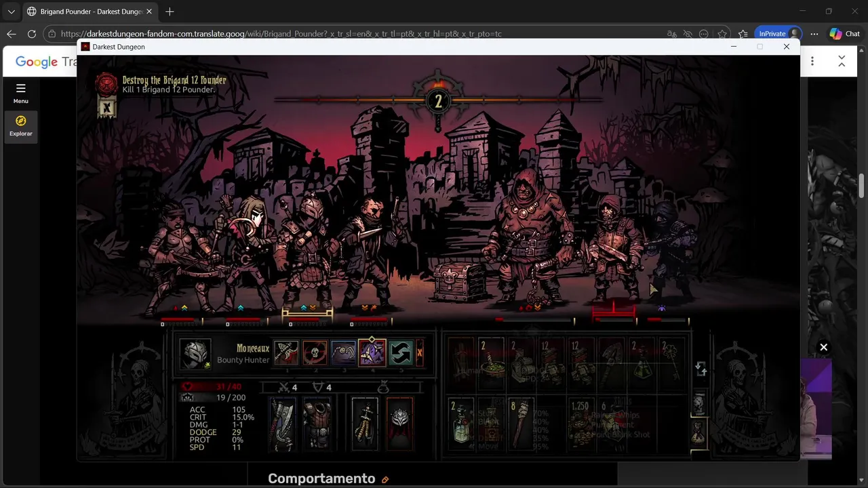The image size is (868, 488).
Task: Switch to the inventory bag tab
Action: pyautogui.click(x=699, y=432)
